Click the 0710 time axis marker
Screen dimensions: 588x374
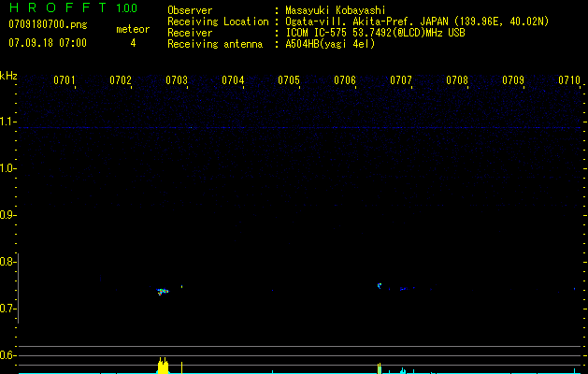click(569, 80)
